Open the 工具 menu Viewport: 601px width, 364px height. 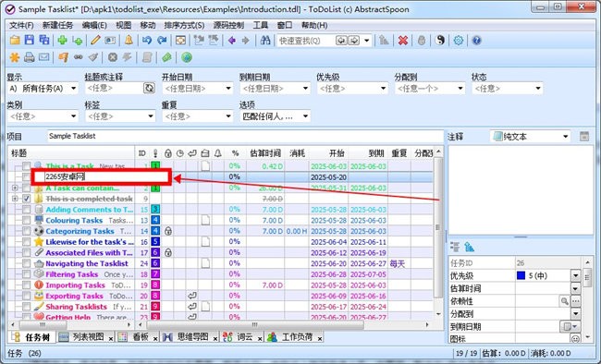coord(260,25)
